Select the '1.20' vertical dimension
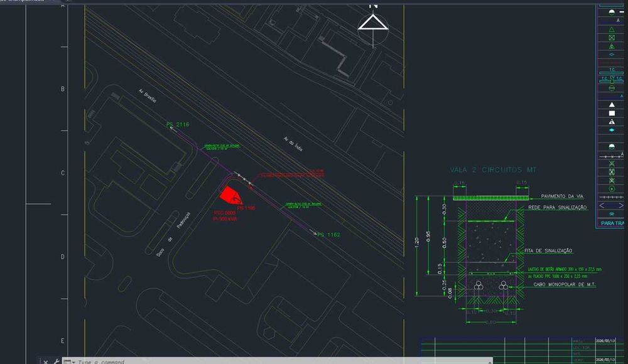 coord(416,243)
